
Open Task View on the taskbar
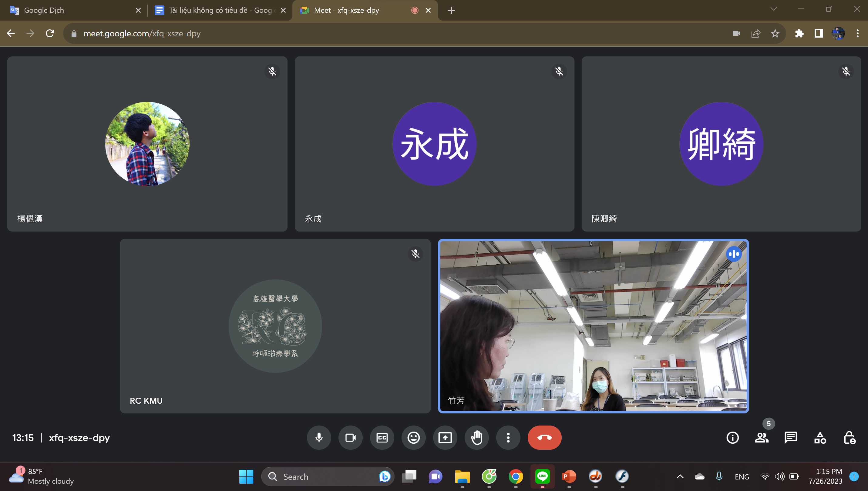pos(409,476)
